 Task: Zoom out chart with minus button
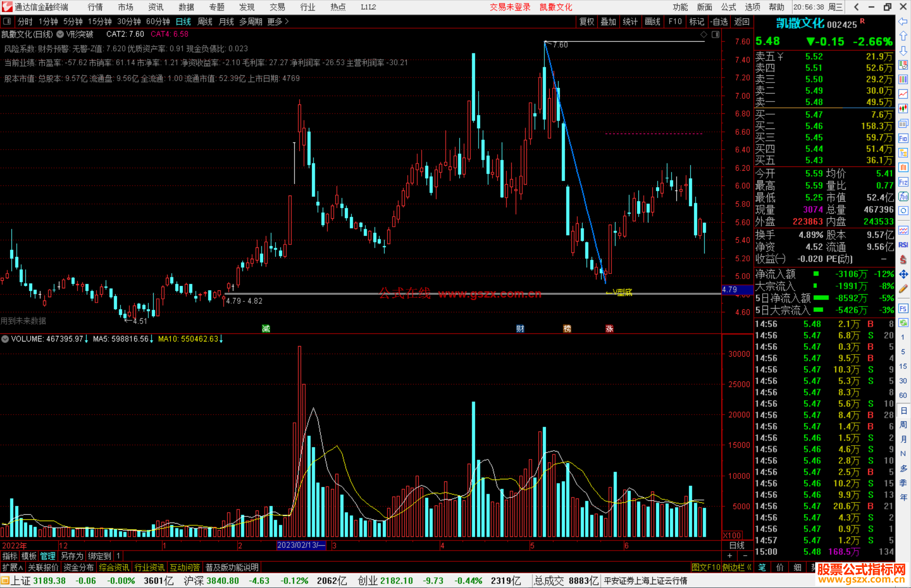[745, 556]
